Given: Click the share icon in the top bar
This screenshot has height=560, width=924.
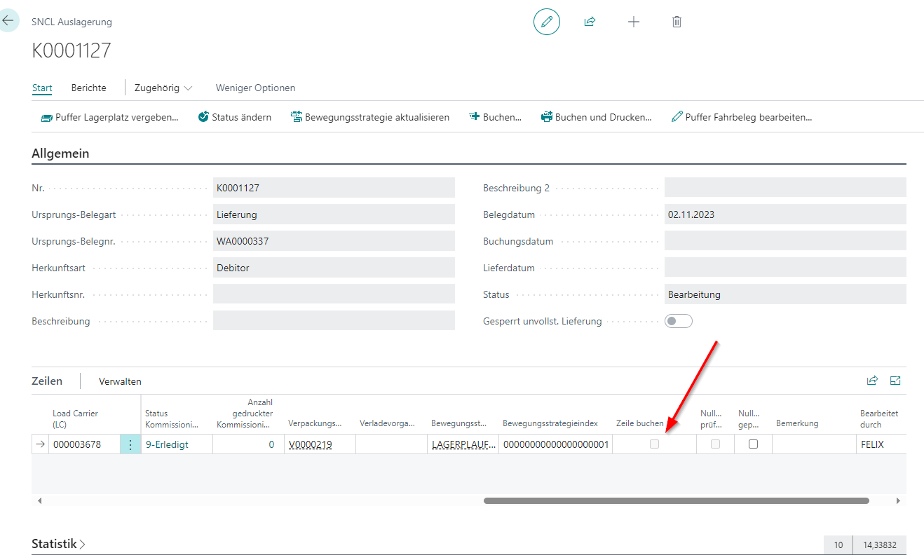Looking at the screenshot, I should pos(590,21).
